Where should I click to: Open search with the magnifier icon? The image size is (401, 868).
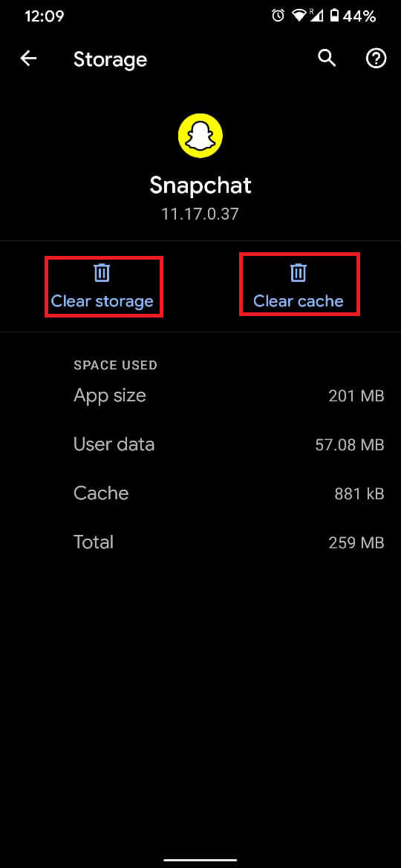tap(327, 58)
